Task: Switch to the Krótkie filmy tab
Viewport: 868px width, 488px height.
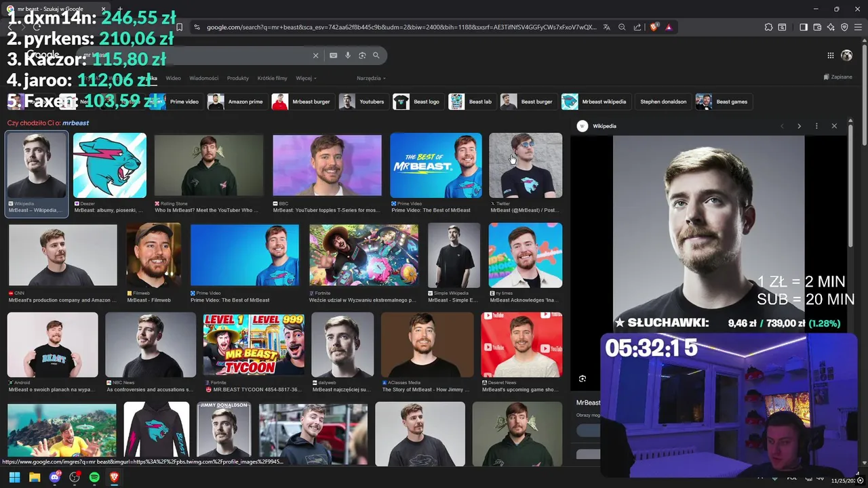Action: point(272,78)
